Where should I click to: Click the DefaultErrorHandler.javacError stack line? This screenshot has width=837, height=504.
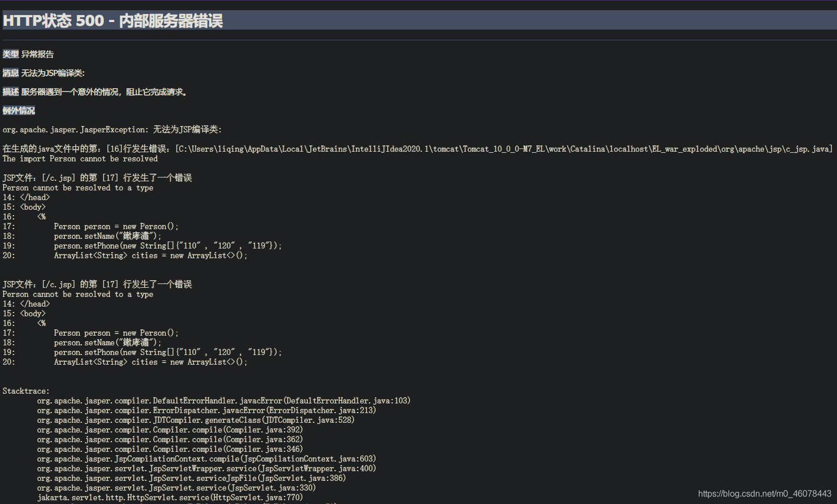tap(224, 401)
